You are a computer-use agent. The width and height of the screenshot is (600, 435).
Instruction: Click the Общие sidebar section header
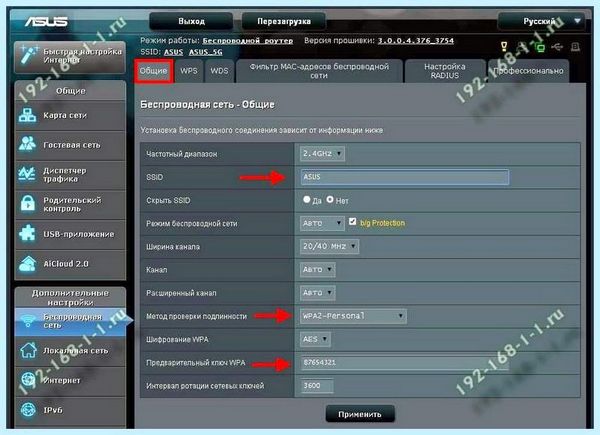(70, 91)
